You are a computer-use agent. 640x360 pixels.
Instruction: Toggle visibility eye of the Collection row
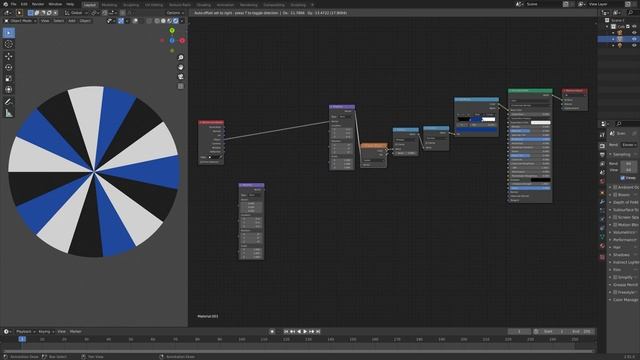(x=634, y=27)
